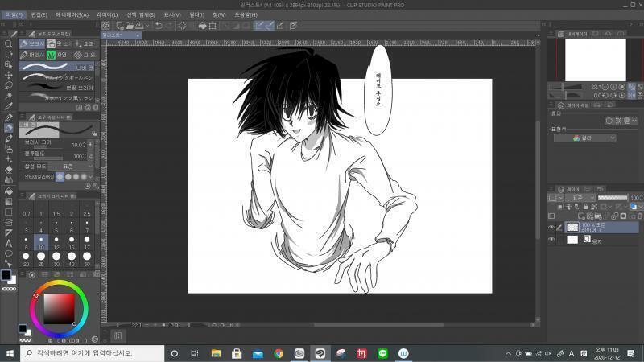Open the 파일(F) menu
This screenshot has width=644, height=362.
14,14
